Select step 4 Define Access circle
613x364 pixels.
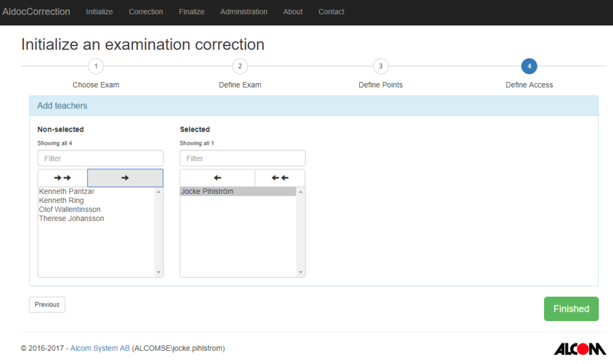pyautogui.click(x=529, y=66)
